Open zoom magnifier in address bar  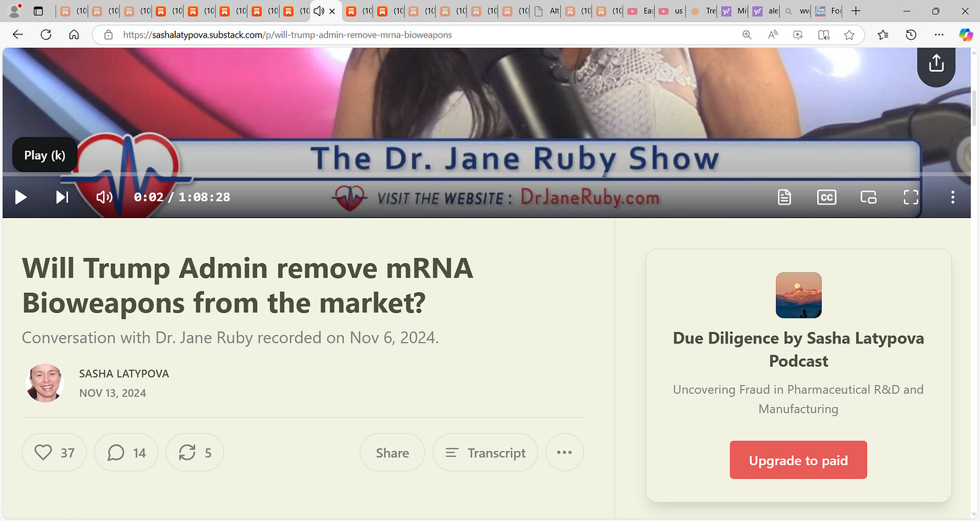click(746, 35)
